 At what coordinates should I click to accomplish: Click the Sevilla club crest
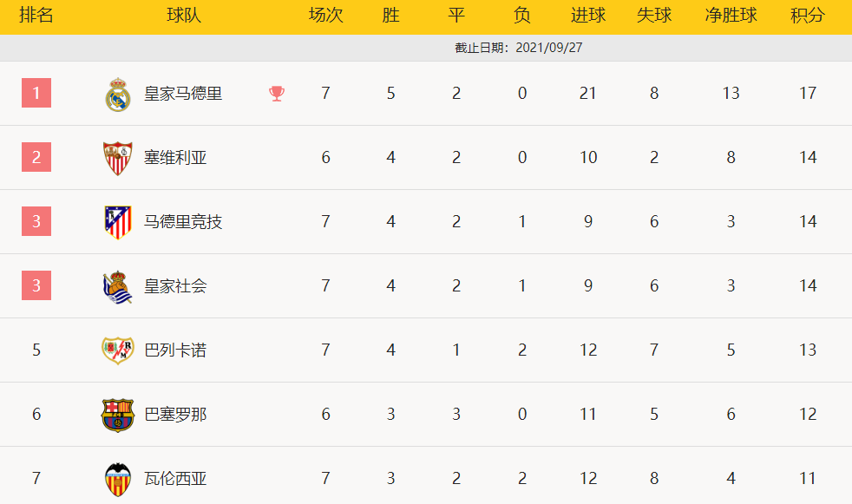117,158
